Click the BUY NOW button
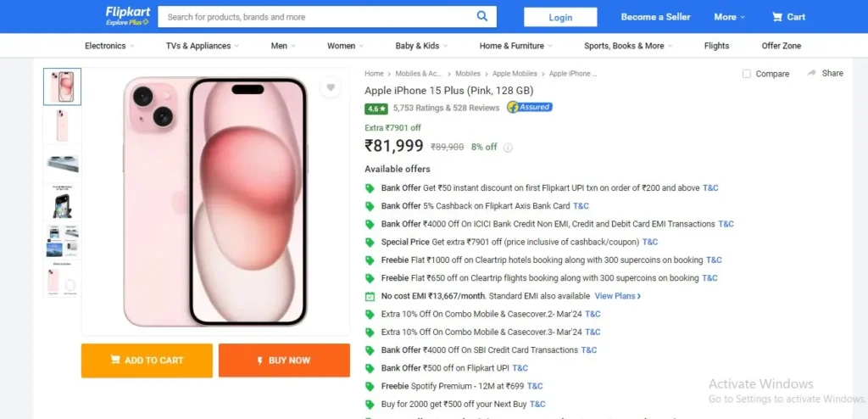The width and height of the screenshot is (868, 419). coord(284,360)
